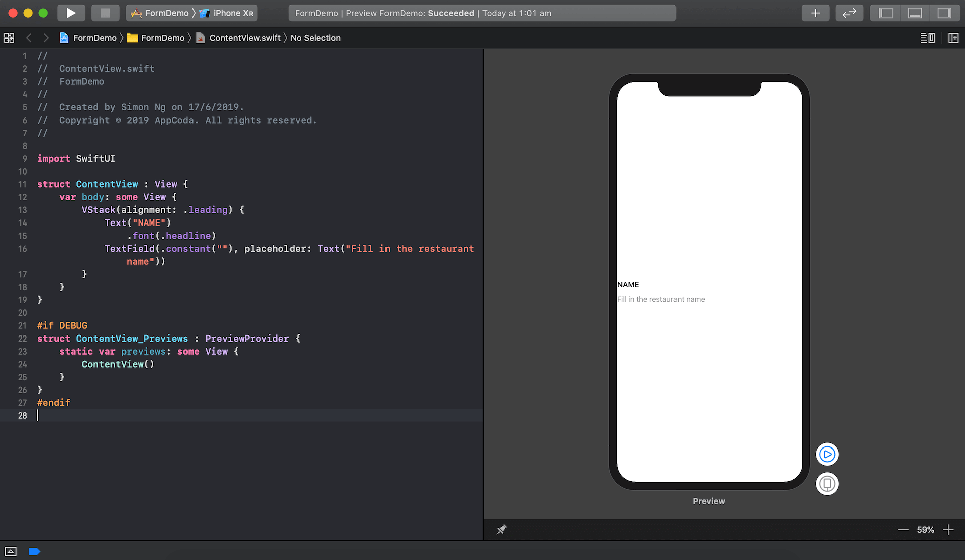965x560 pixels.
Task: Pin the preview using the pin icon
Action: (501, 529)
